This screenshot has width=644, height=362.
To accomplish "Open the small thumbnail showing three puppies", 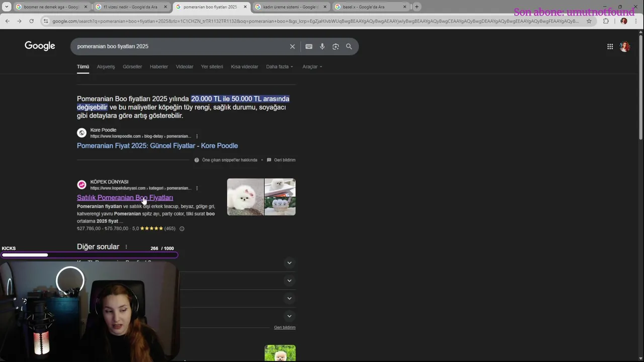I will pyautogui.click(x=280, y=207).
